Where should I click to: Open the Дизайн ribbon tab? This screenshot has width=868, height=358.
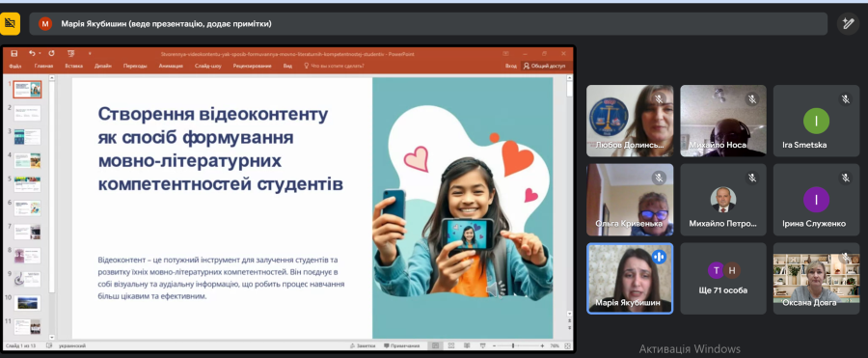pos(103,66)
